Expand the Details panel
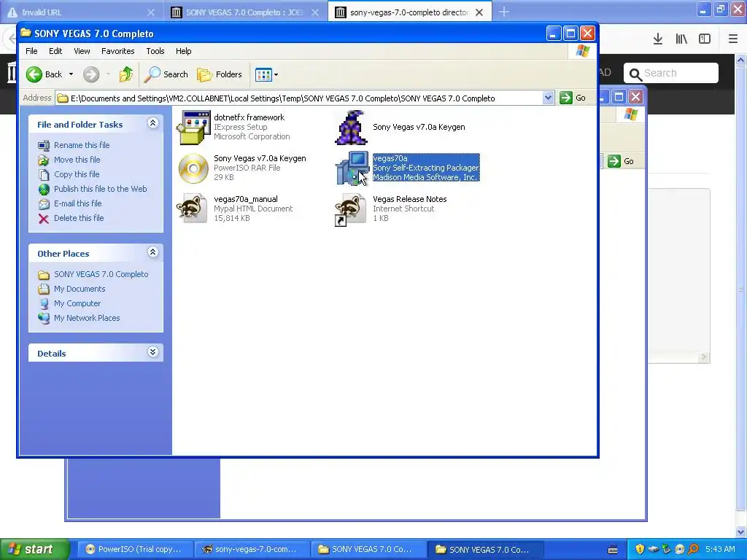 click(152, 352)
